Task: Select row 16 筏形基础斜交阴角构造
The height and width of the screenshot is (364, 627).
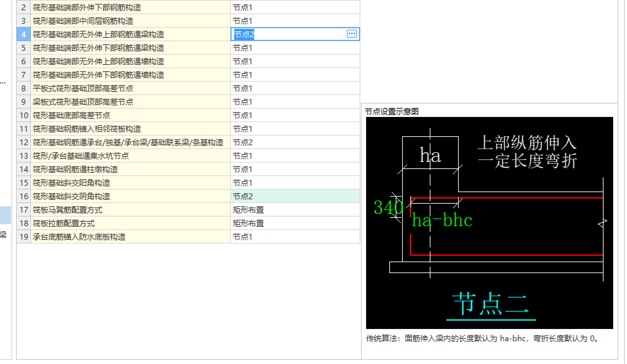Action: [x=131, y=196]
